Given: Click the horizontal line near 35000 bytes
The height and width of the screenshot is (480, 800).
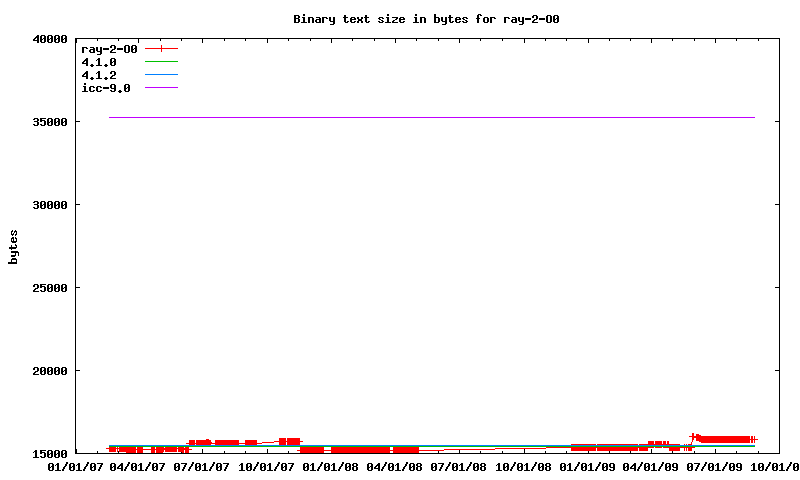Looking at the screenshot, I should [x=430, y=118].
